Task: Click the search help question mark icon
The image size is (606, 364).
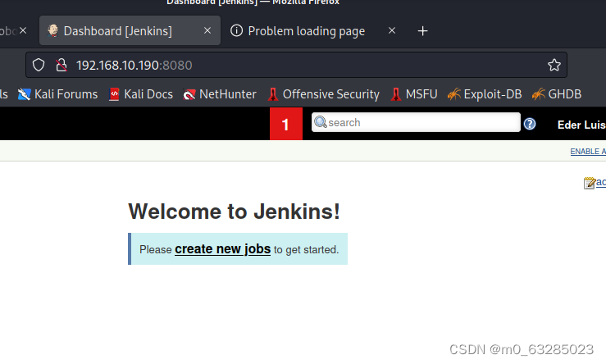Action: point(530,124)
